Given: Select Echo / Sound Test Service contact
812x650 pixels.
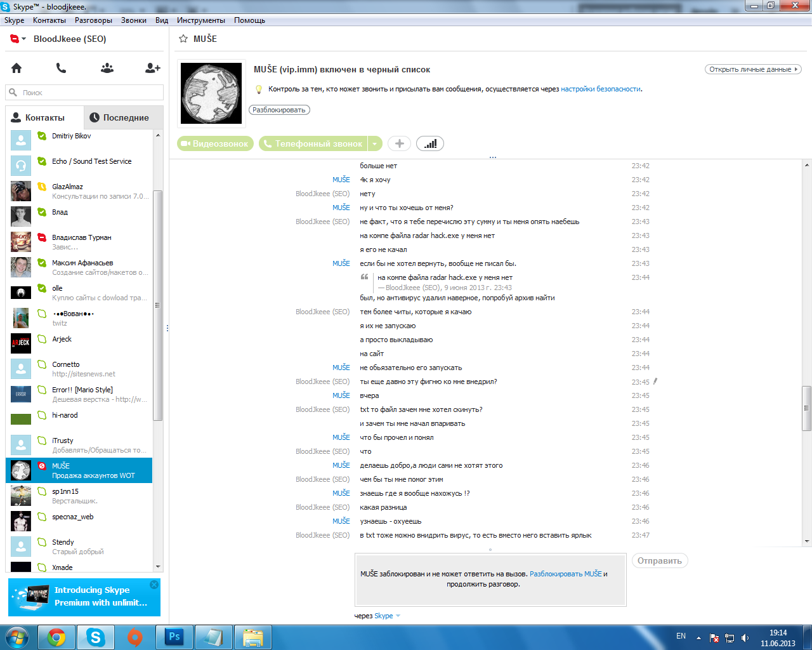Looking at the screenshot, I should 79,166.
